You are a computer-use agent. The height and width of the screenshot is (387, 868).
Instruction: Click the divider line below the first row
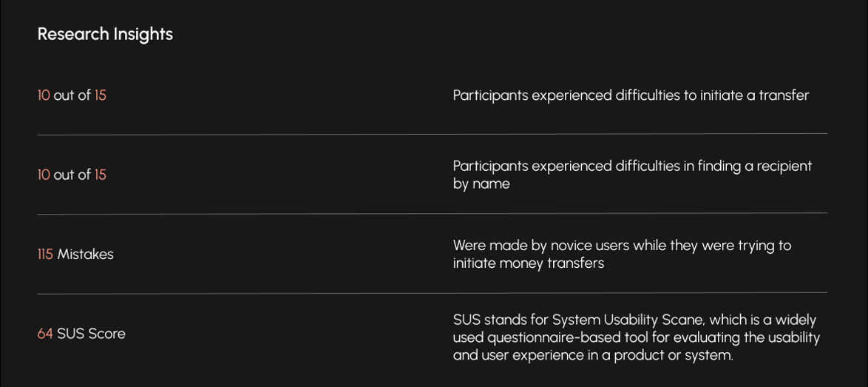coord(433,134)
